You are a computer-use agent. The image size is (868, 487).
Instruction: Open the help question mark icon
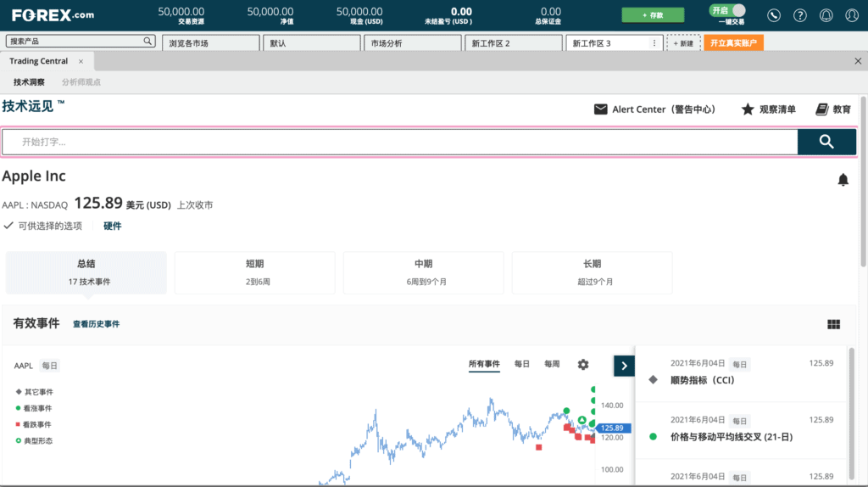(800, 15)
